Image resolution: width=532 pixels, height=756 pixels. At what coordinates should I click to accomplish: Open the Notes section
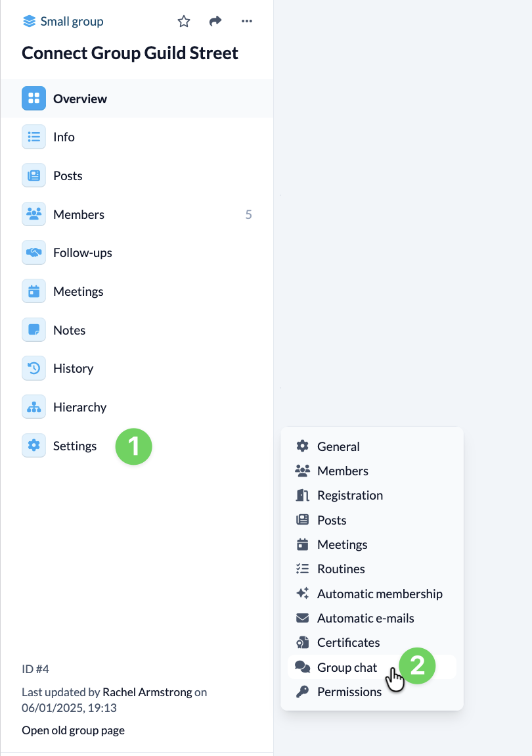[x=69, y=330]
